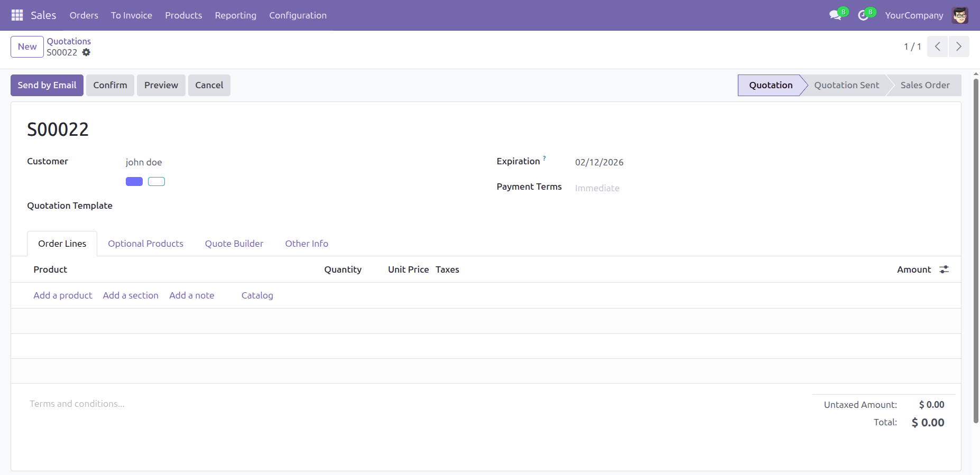Open the conversations messages icon
This screenshot has width=980, height=475.
pos(835,15)
